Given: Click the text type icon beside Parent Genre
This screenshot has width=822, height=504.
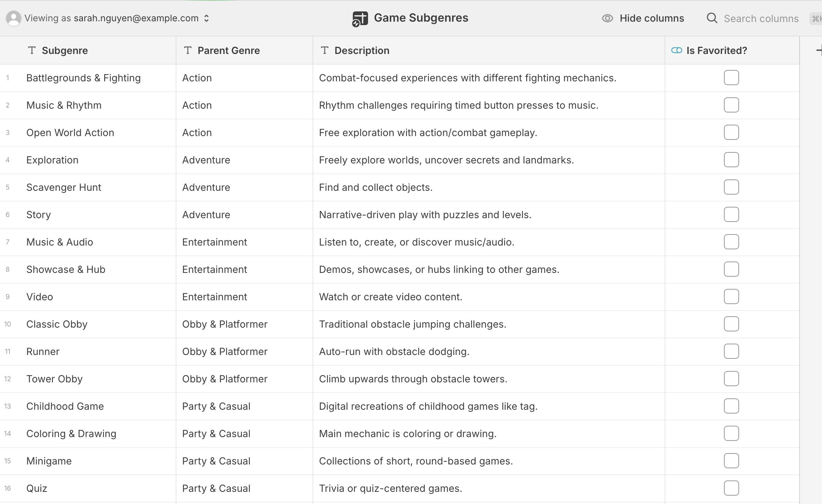Looking at the screenshot, I should 188,51.
